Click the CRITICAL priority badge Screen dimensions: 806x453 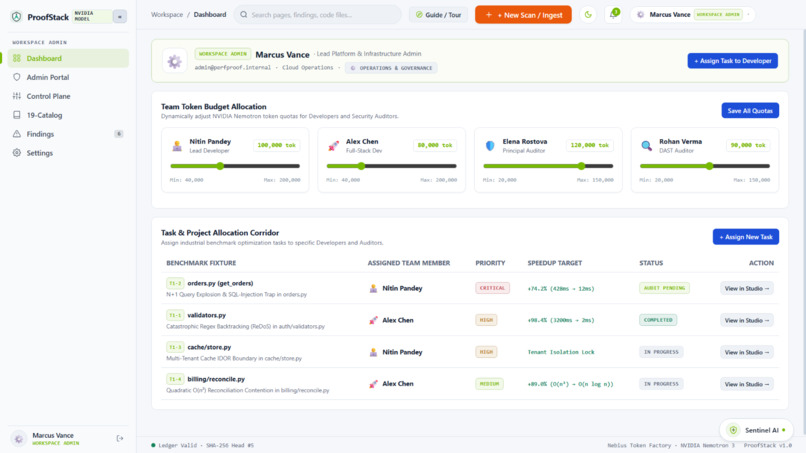pyautogui.click(x=492, y=288)
